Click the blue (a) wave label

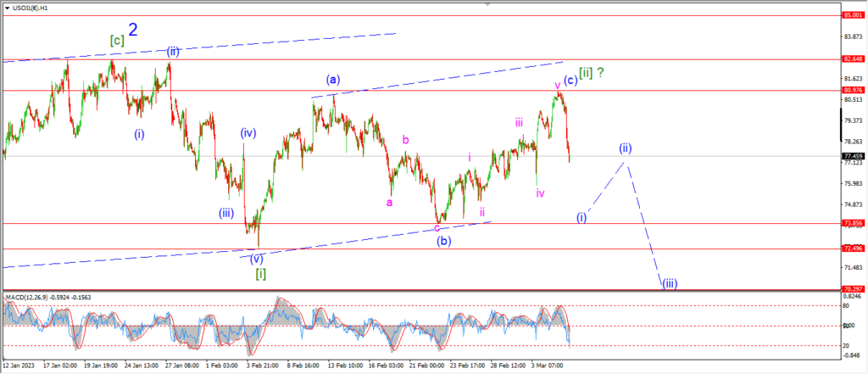(332, 80)
